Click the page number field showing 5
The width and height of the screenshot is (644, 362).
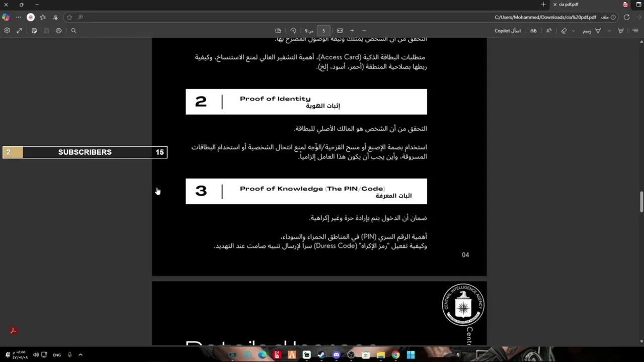(324, 31)
